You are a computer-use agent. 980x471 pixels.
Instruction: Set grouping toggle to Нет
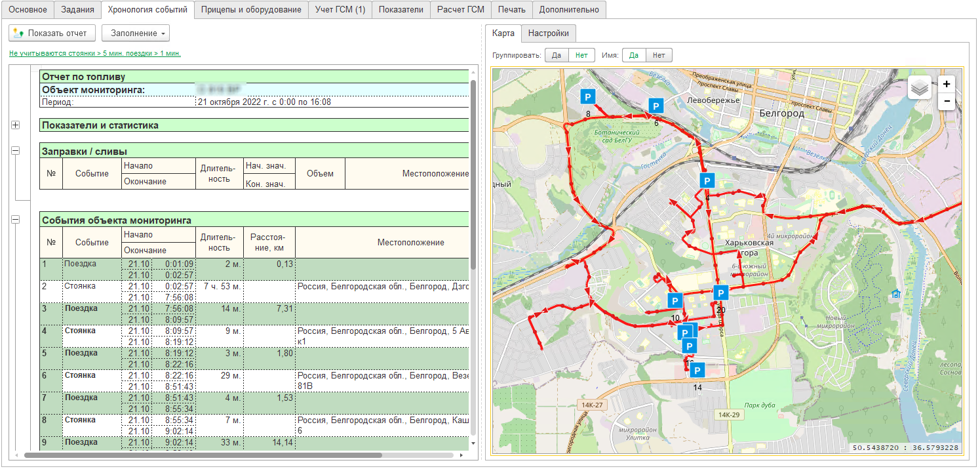[581, 55]
